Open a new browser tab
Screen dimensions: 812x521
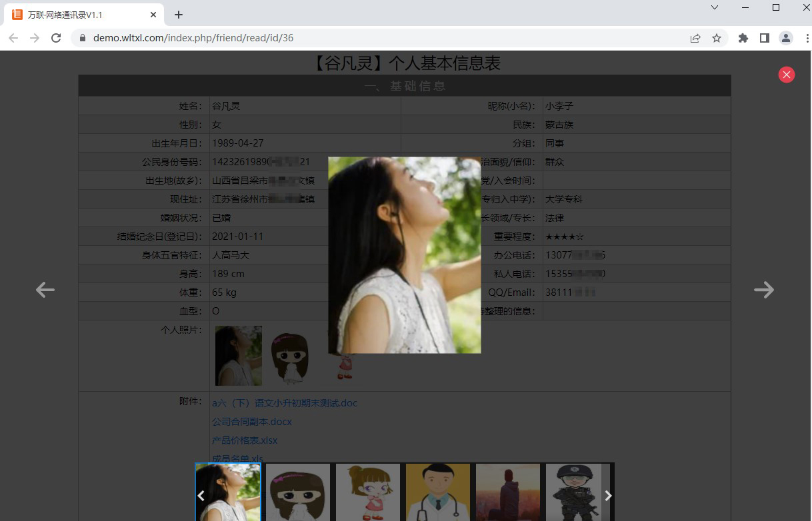point(179,15)
